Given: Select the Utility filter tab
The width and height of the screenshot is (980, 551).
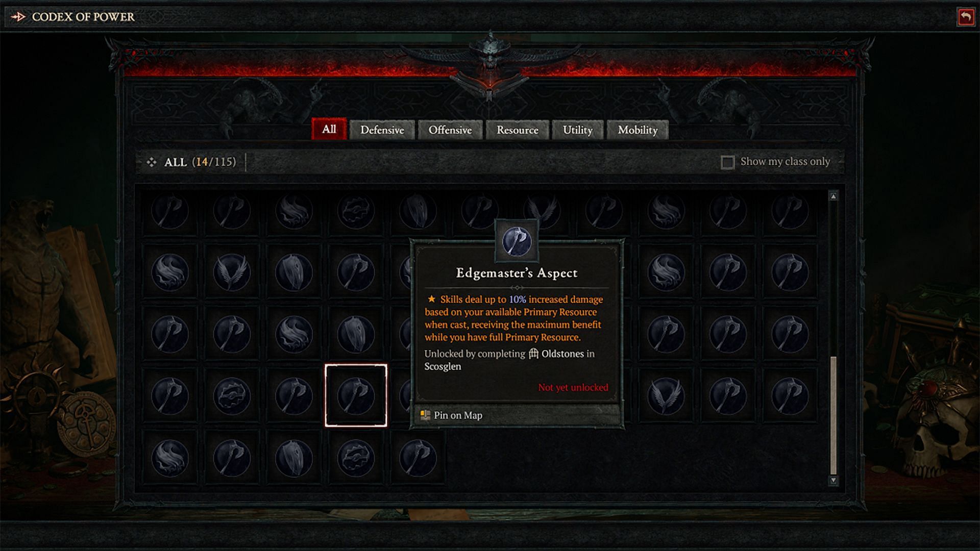Looking at the screenshot, I should pyautogui.click(x=577, y=130).
